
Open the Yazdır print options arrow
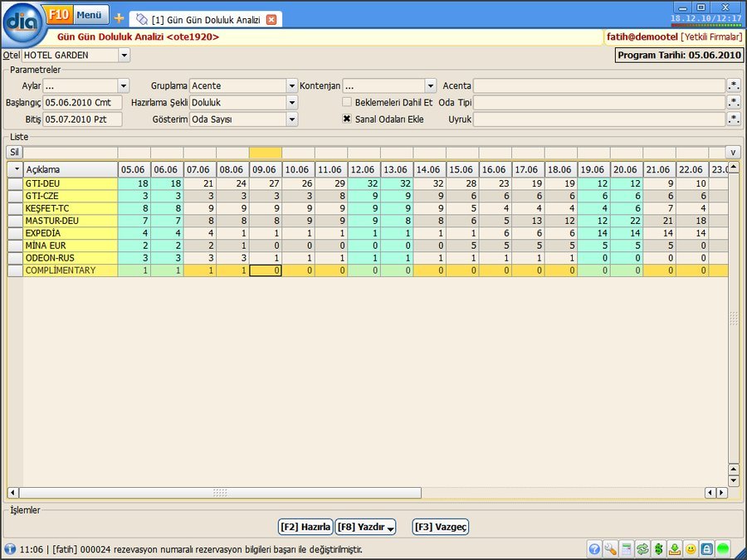click(x=391, y=528)
